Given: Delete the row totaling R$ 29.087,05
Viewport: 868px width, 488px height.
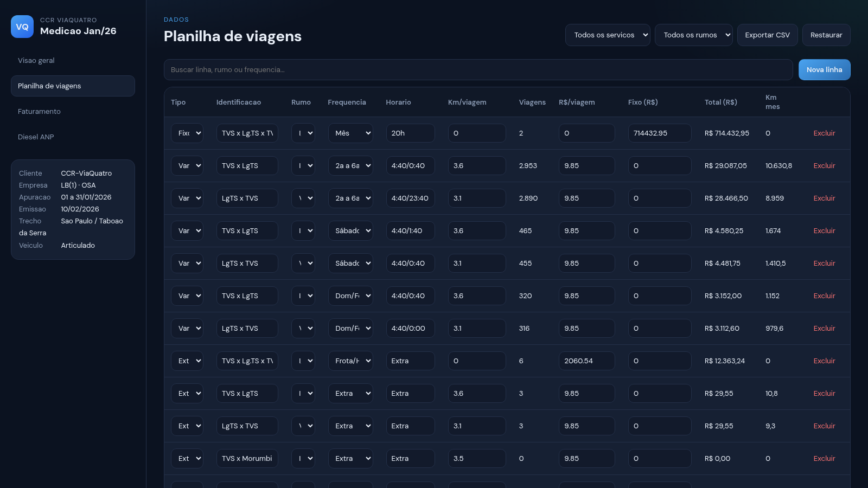Looking at the screenshot, I should click(x=824, y=165).
